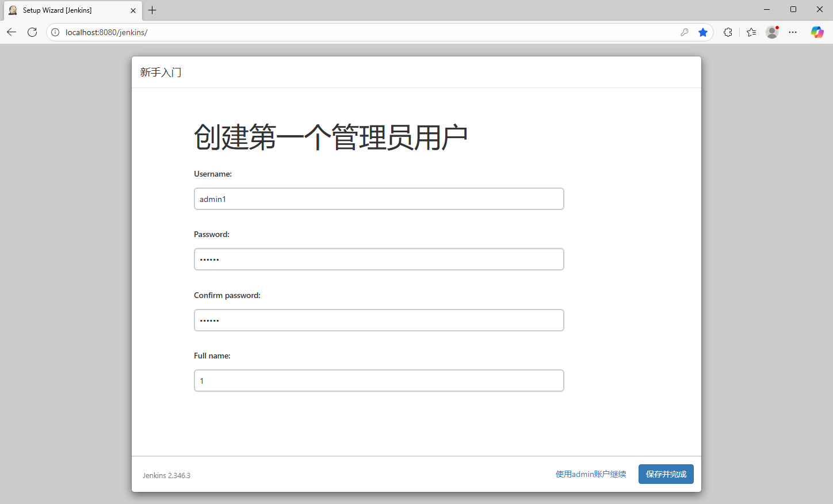Screen dimensions: 833x504
Task: Go back with the browser back arrow
Action: tap(12, 32)
